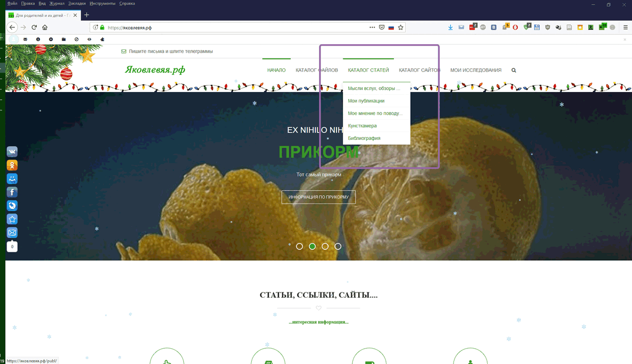
Task: Open the new tab plus button
Action: (x=87, y=15)
